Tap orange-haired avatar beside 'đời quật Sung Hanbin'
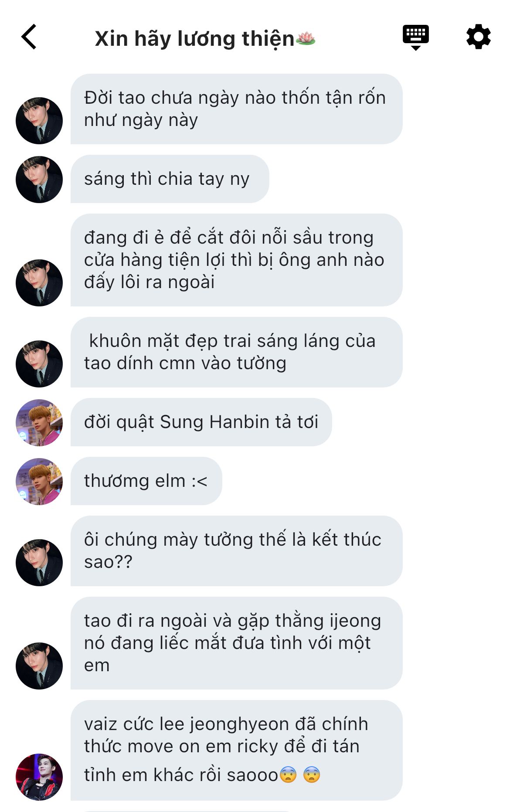This screenshot has width=510, height=812. pos(39,423)
